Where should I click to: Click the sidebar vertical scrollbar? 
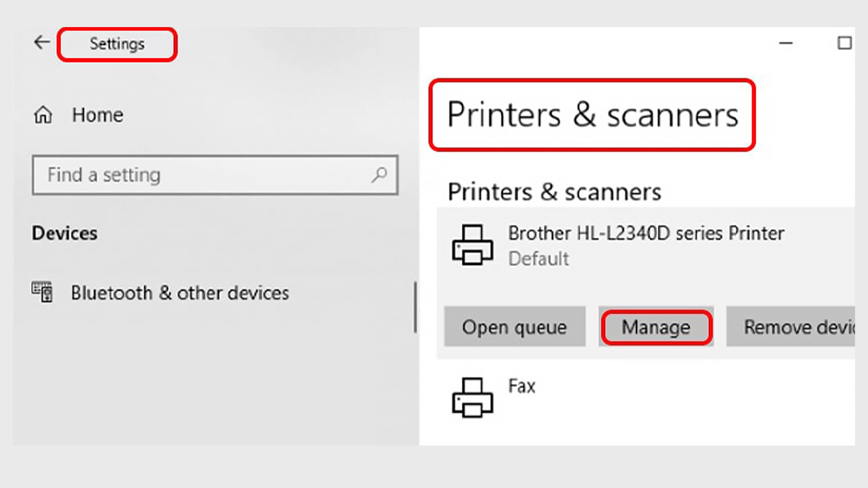coord(415,307)
